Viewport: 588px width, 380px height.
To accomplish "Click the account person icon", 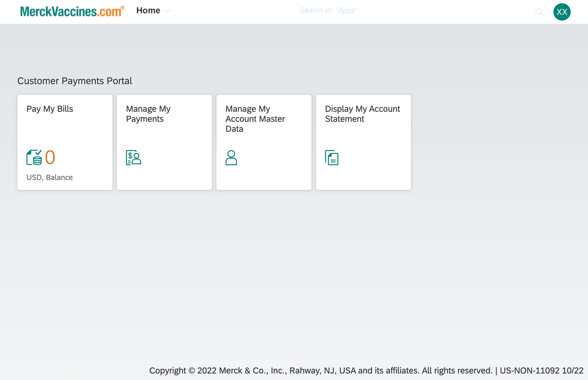I will pos(231,158).
